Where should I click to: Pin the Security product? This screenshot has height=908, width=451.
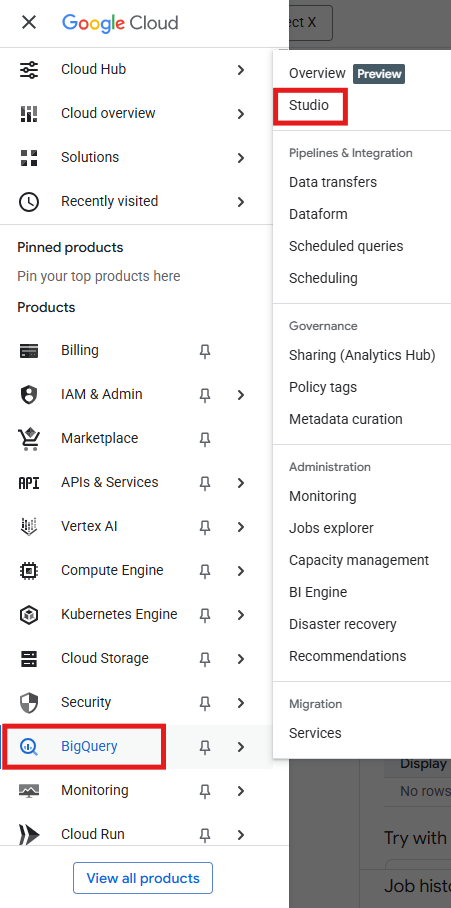[x=204, y=703]
